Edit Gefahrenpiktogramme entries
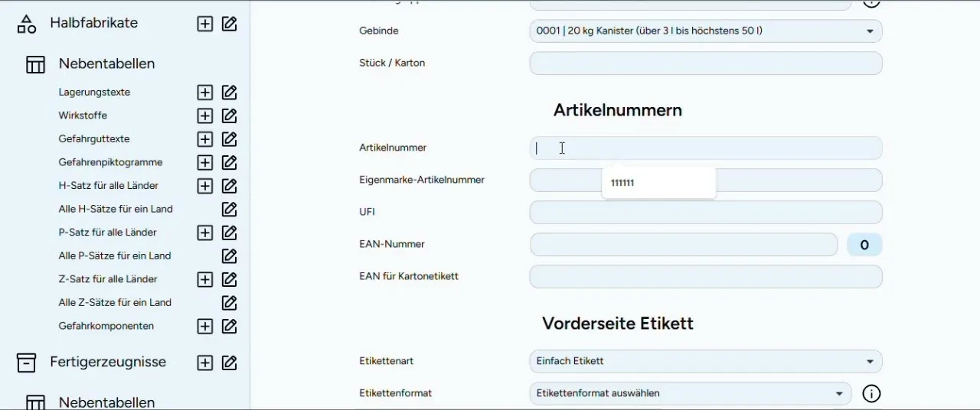The width and height of the screenshot is (980, 410). pyautogui.click(x=229, y=163)
